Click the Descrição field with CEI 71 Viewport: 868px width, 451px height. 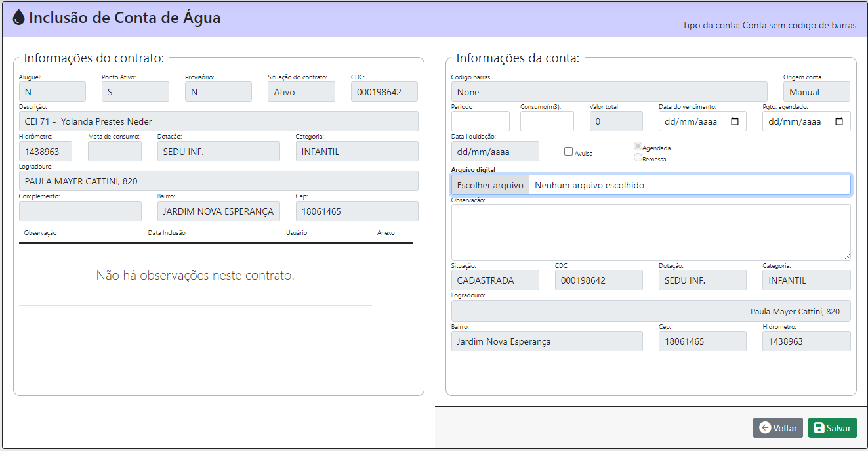(x=218, y=121)
